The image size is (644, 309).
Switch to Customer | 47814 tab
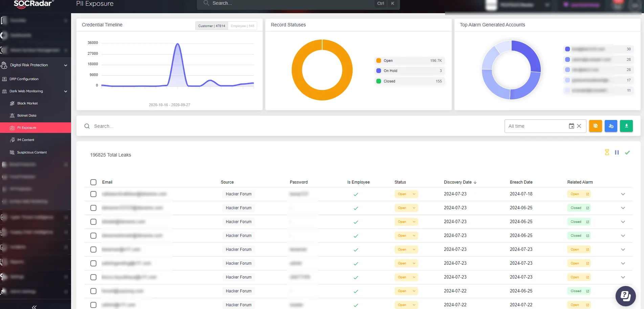[212, 26]
